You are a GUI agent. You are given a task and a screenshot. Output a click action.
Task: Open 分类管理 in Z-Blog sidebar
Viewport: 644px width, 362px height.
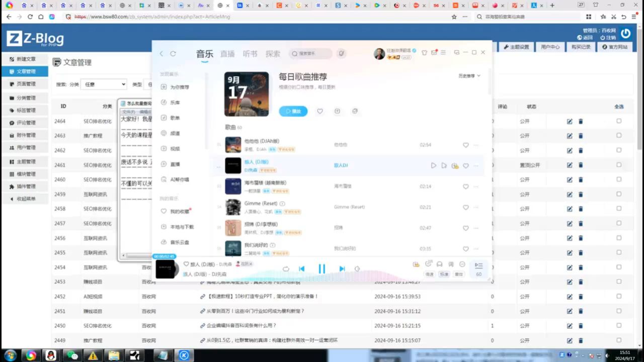[x=25, y=98]
